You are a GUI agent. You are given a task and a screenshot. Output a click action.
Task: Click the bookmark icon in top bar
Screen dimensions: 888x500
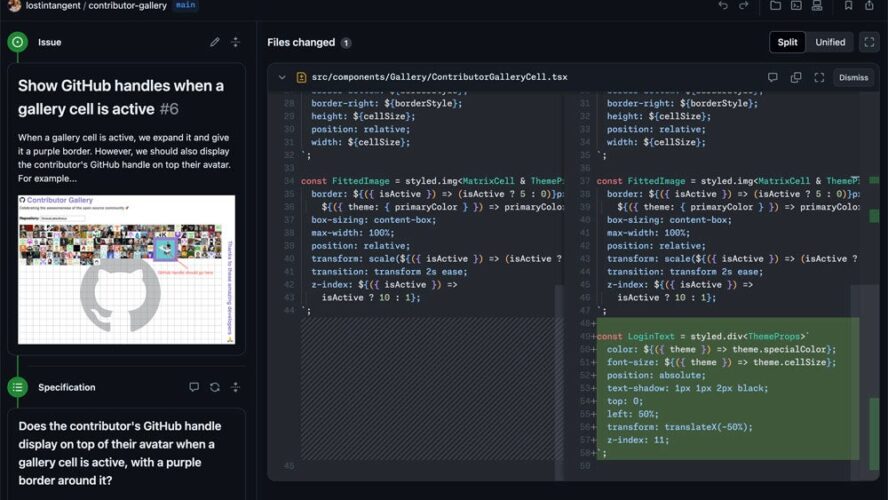848,5
